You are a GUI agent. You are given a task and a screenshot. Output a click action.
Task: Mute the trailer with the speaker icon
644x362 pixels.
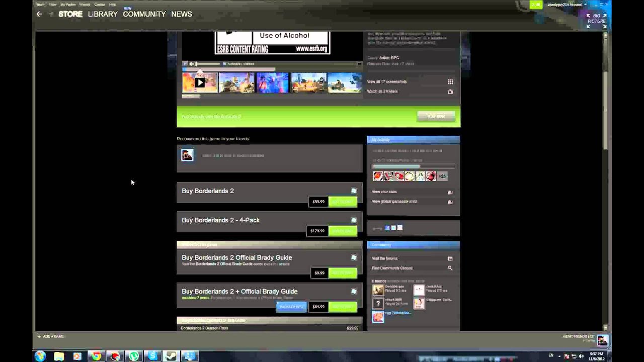(191, 64)
